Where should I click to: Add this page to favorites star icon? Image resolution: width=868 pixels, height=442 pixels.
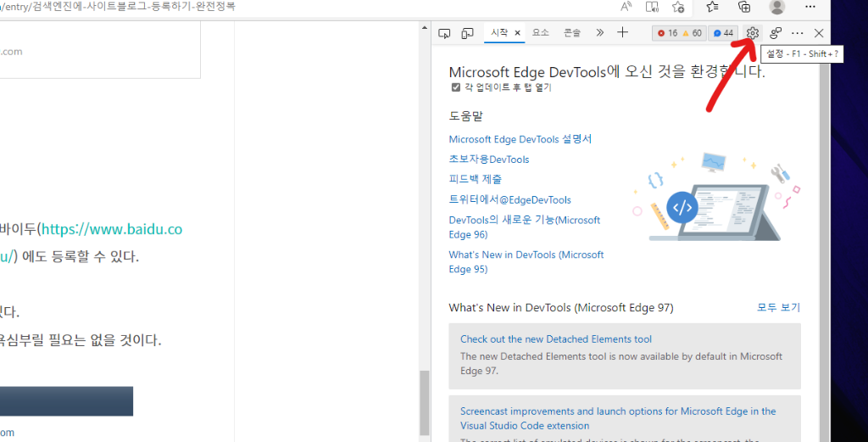(678, 7)
